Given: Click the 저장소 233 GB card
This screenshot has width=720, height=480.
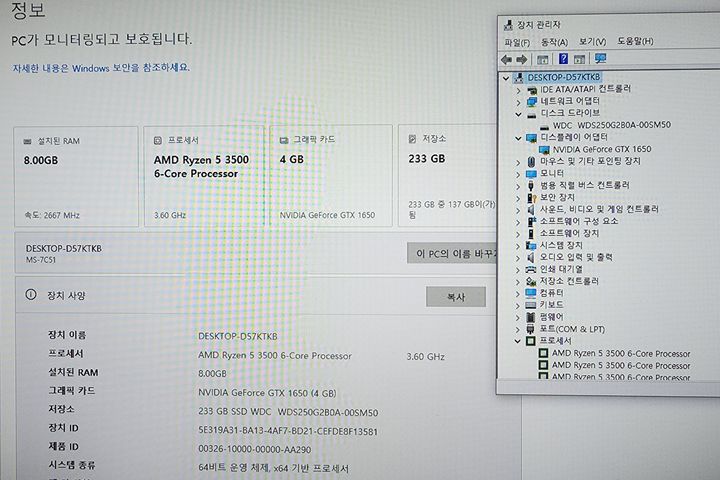Looking at the screenshot, I should tap(448, 175).
